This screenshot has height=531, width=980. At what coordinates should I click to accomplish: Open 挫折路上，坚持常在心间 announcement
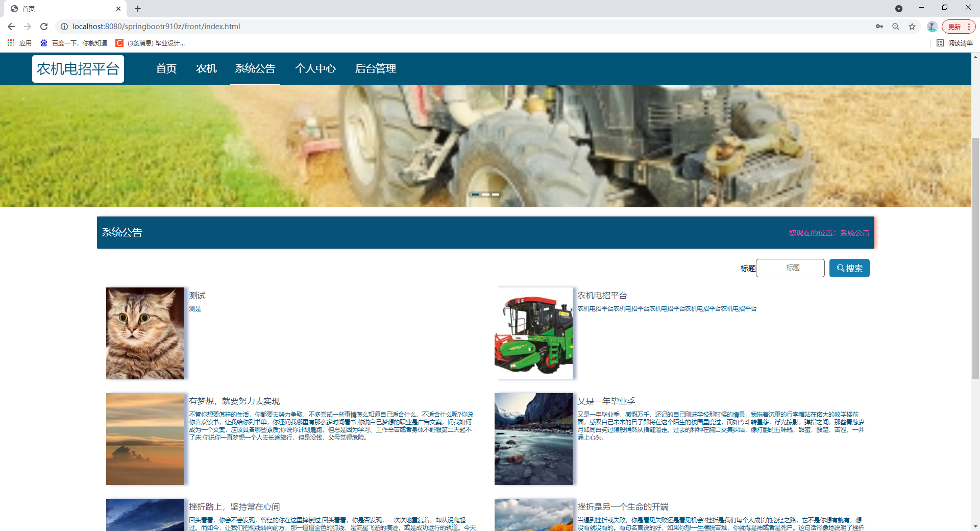pyautogui.click(x=234, y=507)
